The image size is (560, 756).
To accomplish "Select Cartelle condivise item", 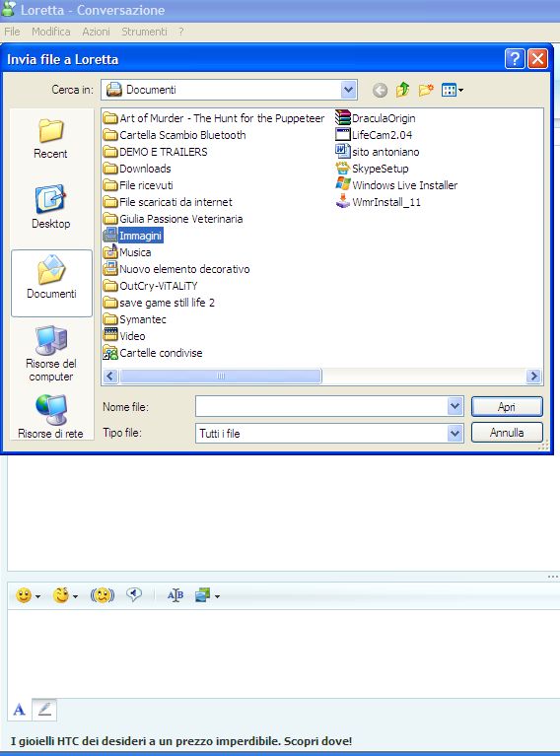I will (153, 353).
